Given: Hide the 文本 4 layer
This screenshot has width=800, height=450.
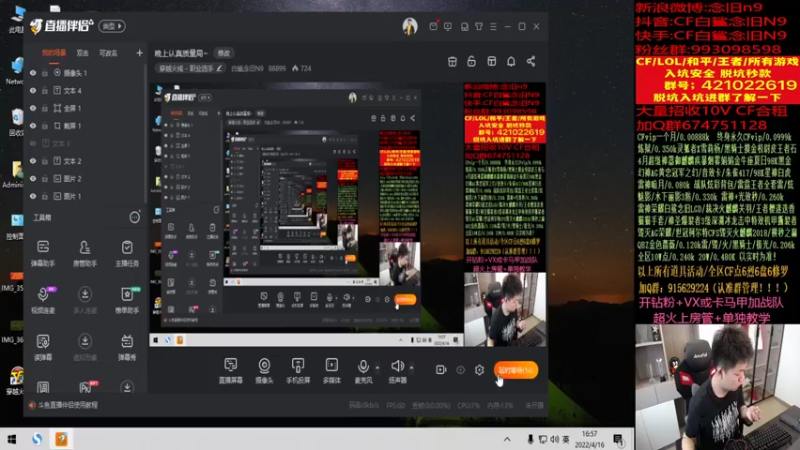Looking at the screenshot, I should click(33, 90).
